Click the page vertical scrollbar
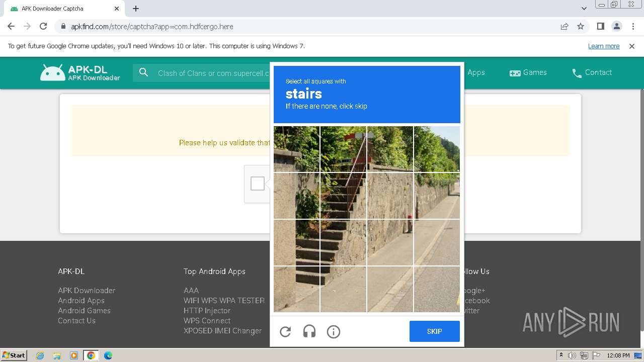The width and height of the screenshot is (644, 362). coord(641,211)
